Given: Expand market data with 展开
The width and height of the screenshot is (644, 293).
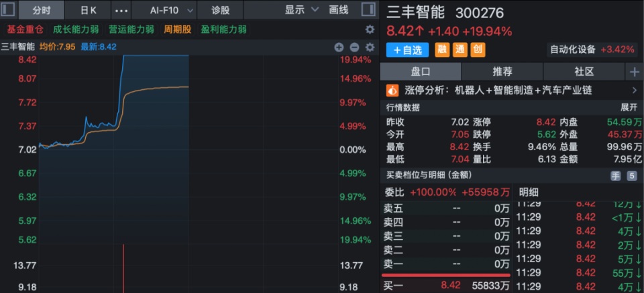Looking at the screenshot, I should (629, 107).
